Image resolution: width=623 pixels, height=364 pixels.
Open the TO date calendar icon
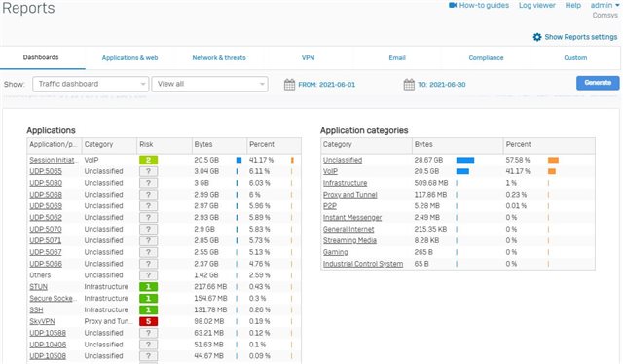point(409,85)
